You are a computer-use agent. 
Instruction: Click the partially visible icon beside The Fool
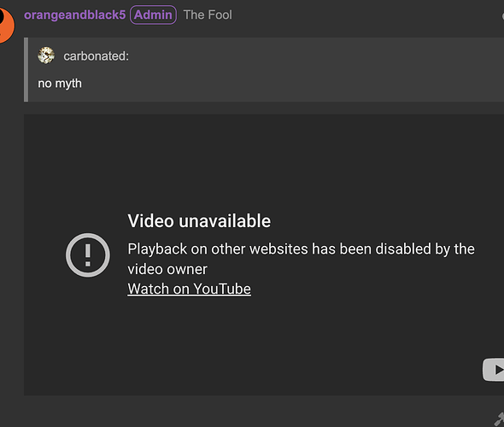point(502,15)
